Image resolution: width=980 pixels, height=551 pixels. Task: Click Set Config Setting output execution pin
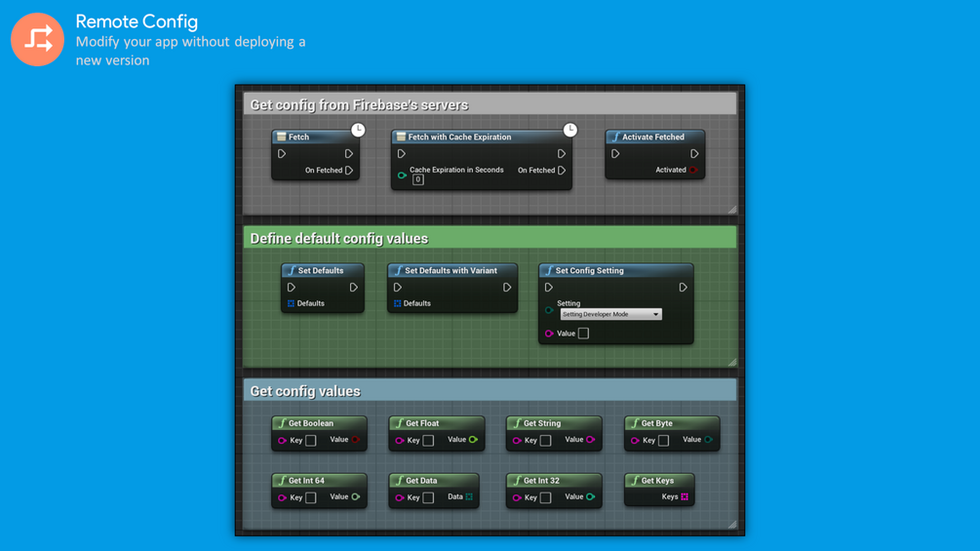click(x=684, y=288)
